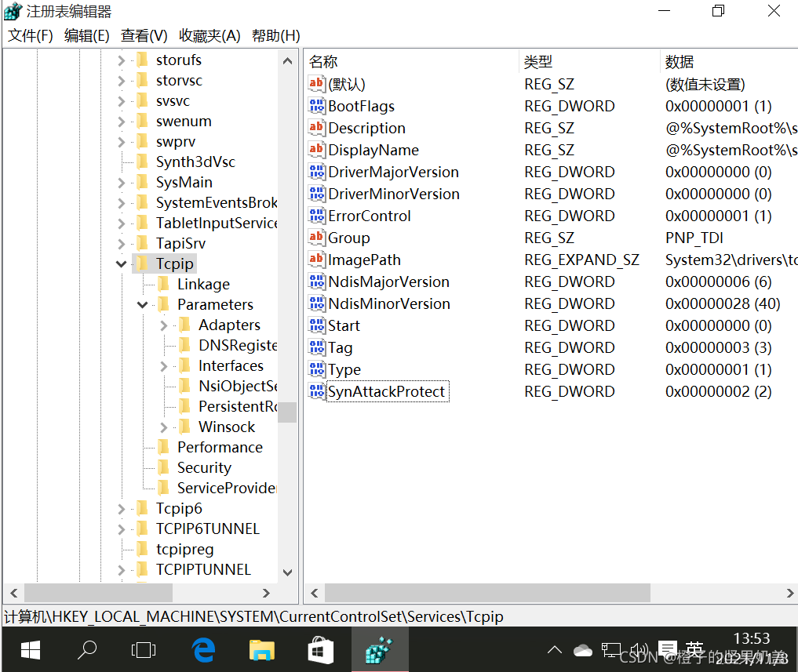Sort values by 类型 column header
This screenshot has height=672, width=798.
click(590, 61)
